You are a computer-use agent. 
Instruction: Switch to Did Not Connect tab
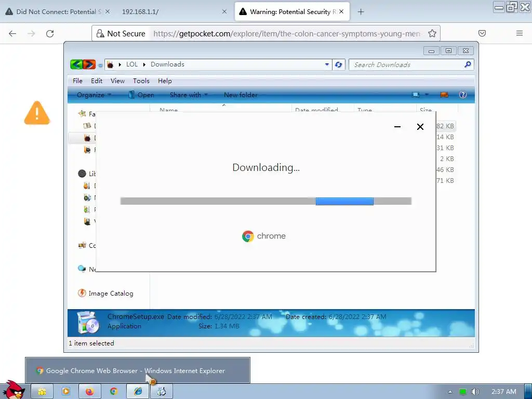58,11
